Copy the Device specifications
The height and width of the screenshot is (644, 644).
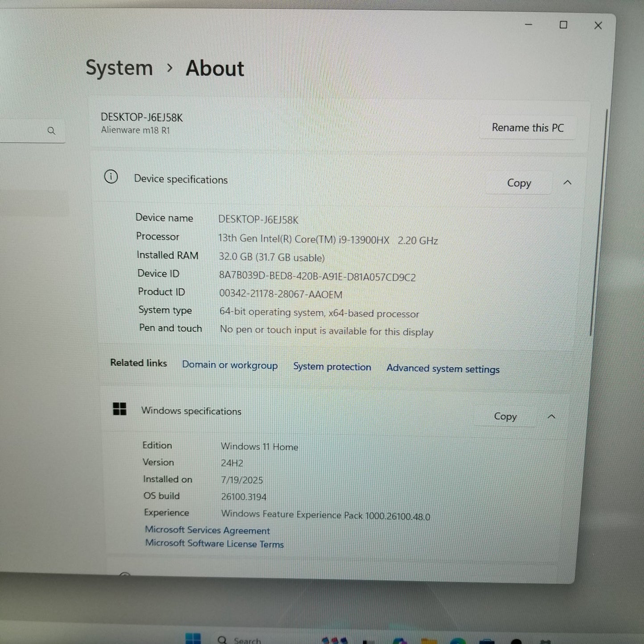tap(519, 183)
